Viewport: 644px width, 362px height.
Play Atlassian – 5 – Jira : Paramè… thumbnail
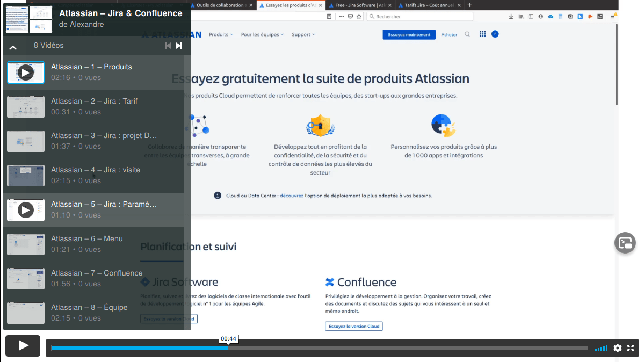(x=25, y=210)
